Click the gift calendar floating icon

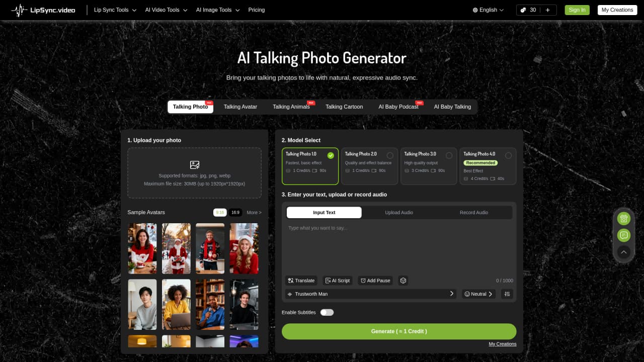click(x=624, y=218)
